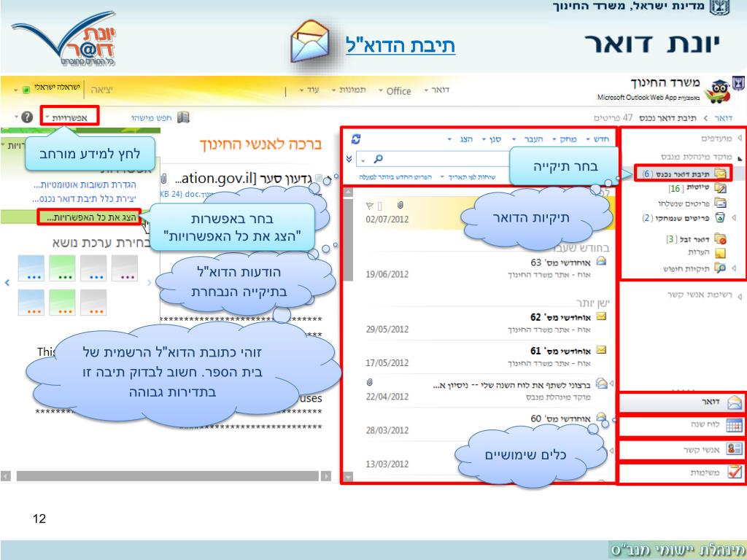This screenshot has width=747, height=560.
Task: Click יציאה (Sign out) link
Action: 101,90
